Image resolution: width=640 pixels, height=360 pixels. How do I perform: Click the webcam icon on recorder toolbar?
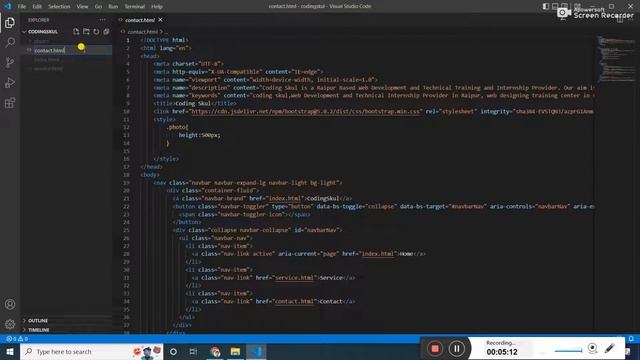[x=592, y=348]
